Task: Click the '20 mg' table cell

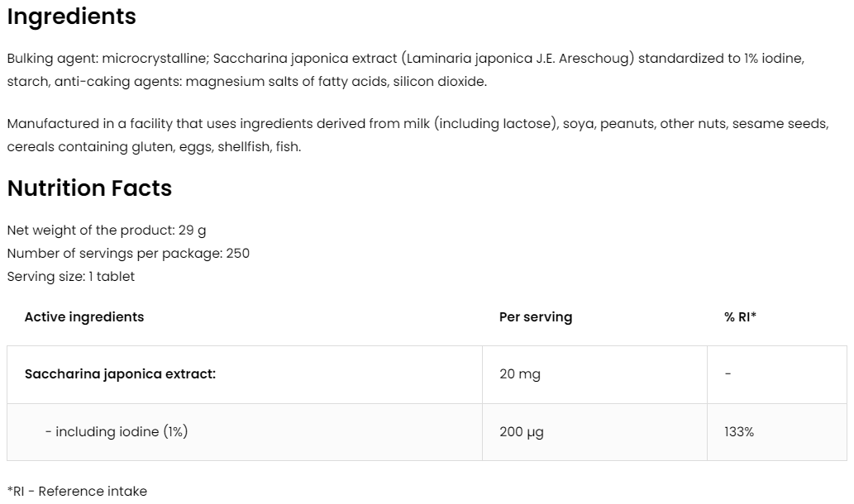Action: click(x=520, y=373)
